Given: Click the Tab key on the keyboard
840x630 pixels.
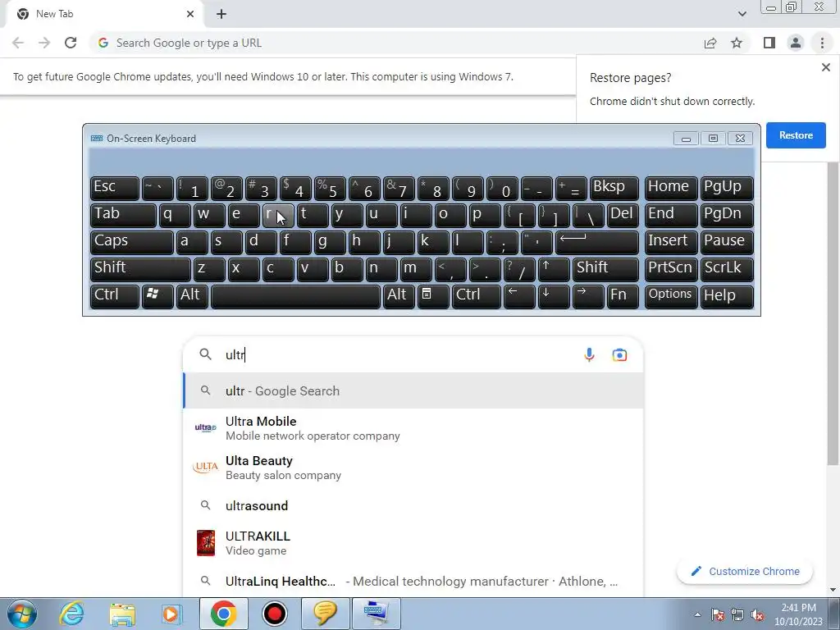Looking at the screenshot, I should click(123, 214).
